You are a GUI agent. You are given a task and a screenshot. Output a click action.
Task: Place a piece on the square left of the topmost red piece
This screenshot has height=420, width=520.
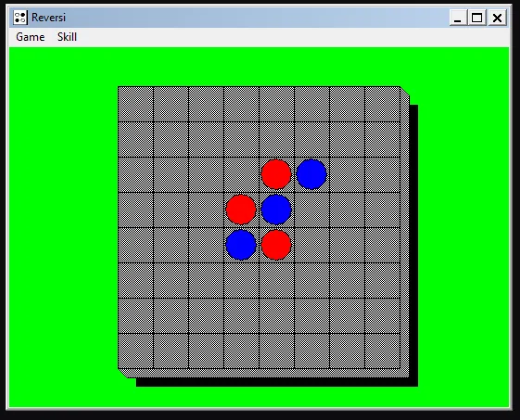pos(241,174)
